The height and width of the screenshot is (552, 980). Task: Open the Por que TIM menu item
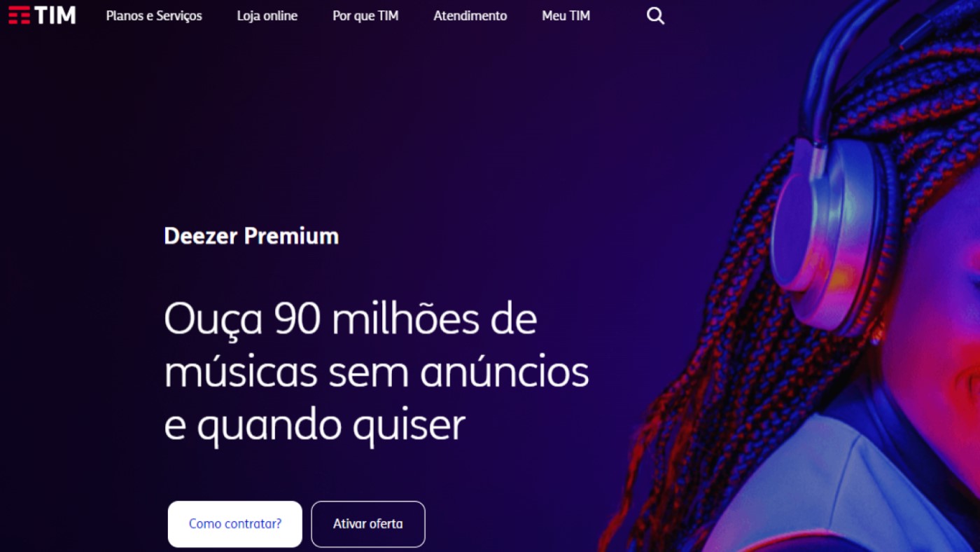tap(365, 15)
